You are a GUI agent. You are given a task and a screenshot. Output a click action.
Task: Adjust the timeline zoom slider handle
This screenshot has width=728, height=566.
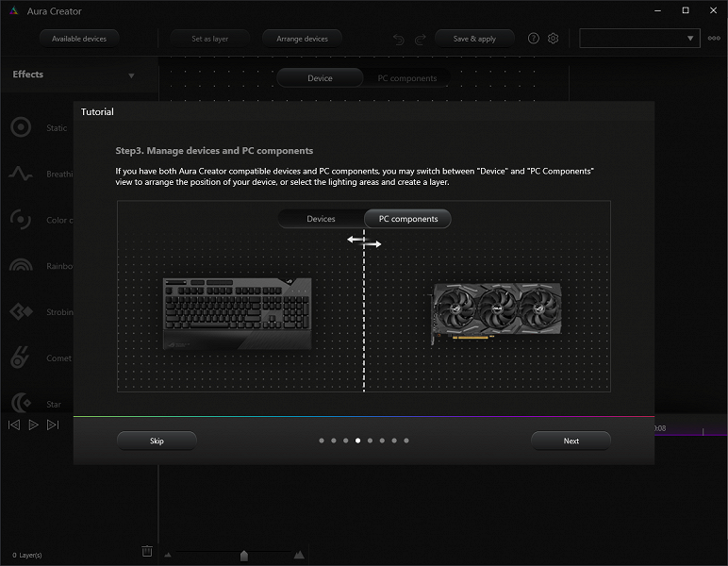[x=243, y=556]
